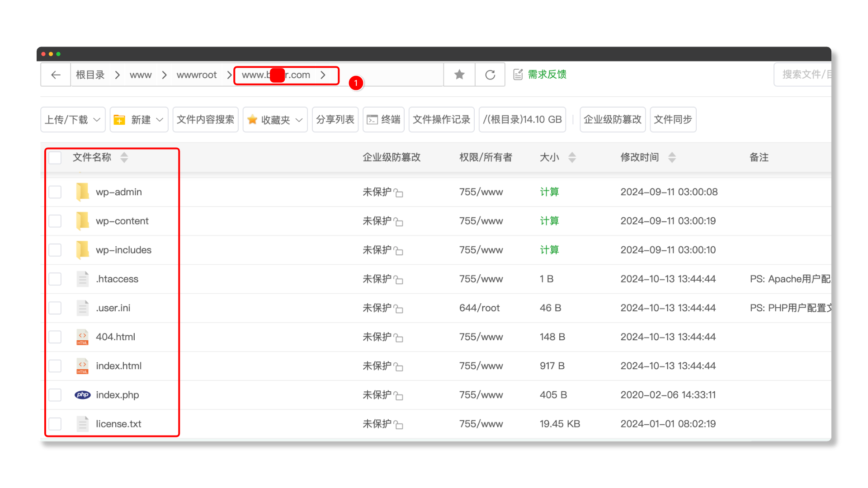Image resolution: width=868 pixels, height=488 pixels.
Task: Click 644/root permission for .user.ini
Action: click(479, 308)
